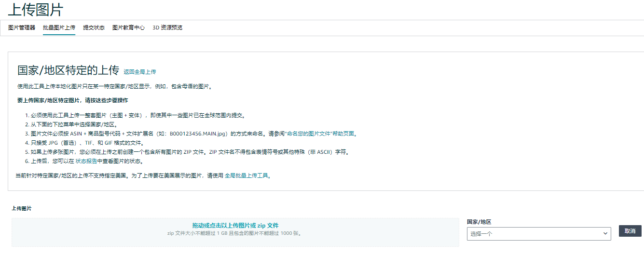Click the bold 要上传国家/地区特定图片 instruction line
The image size is (644, 256).
pyautogui.click(x=72, y=101)
